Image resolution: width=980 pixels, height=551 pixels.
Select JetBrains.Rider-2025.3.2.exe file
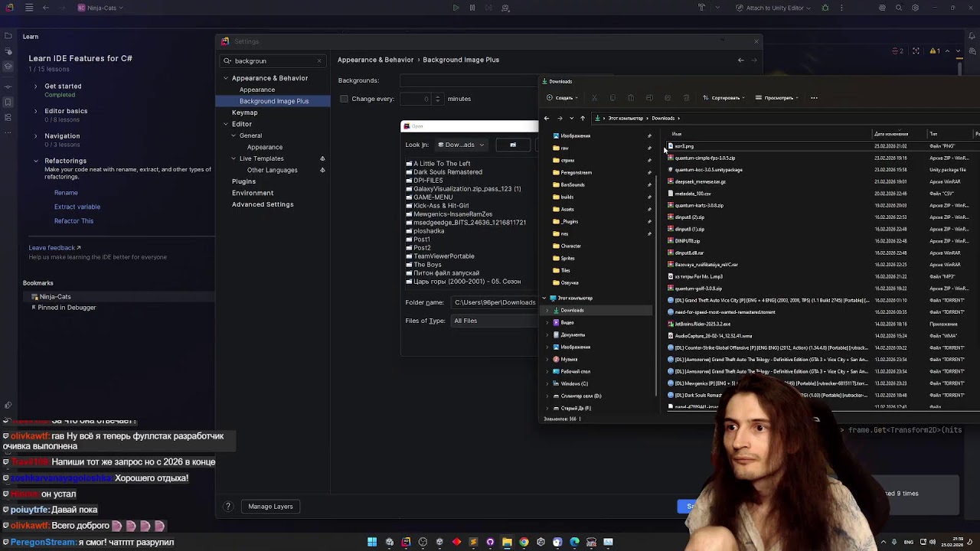coord(702,324)
